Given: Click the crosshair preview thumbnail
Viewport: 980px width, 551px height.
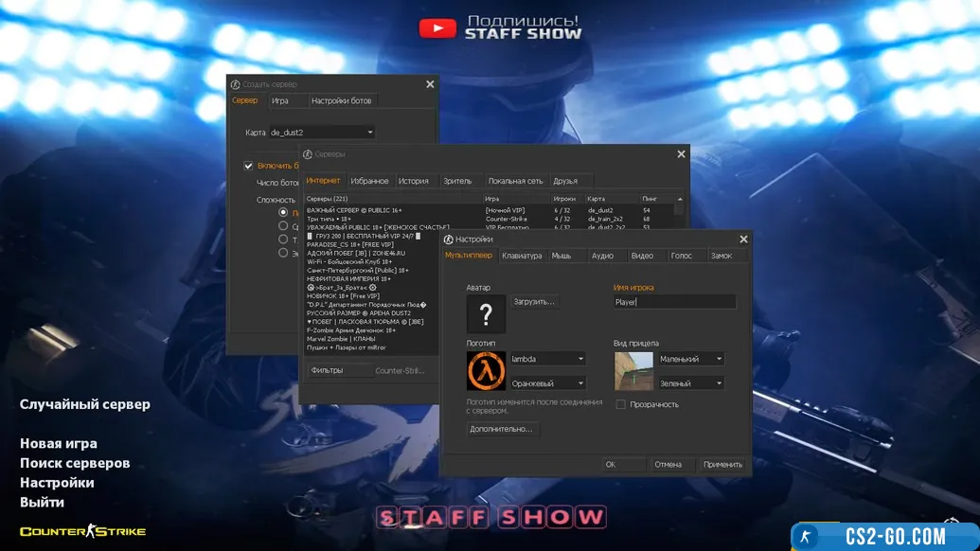Looking at the screenshot, I should click(633, 371).
